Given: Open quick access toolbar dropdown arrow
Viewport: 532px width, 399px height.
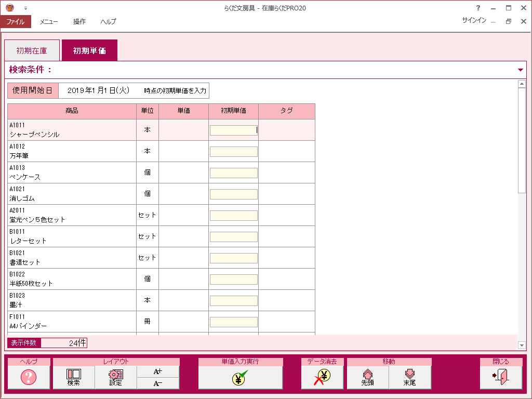Looking at the screenshot, I should [25, 8].
